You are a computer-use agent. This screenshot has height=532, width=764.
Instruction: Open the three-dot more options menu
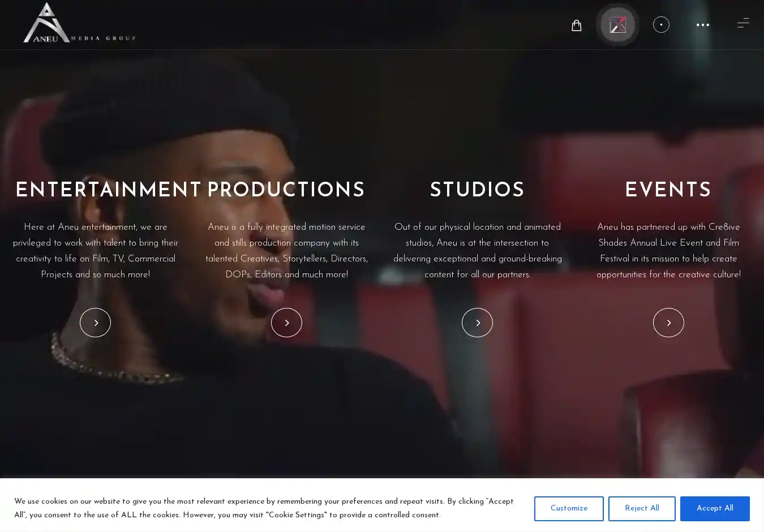[702, 25]
